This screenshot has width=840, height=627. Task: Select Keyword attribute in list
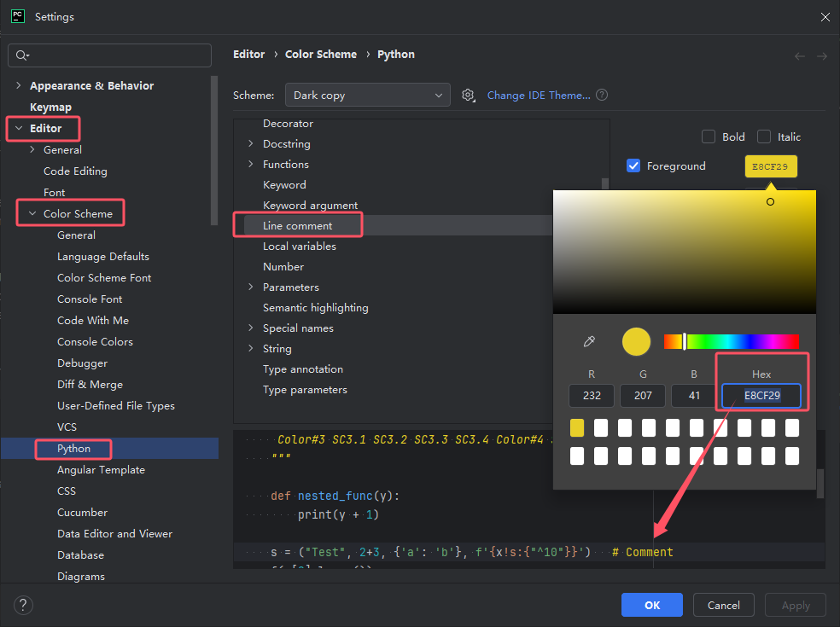284,185
